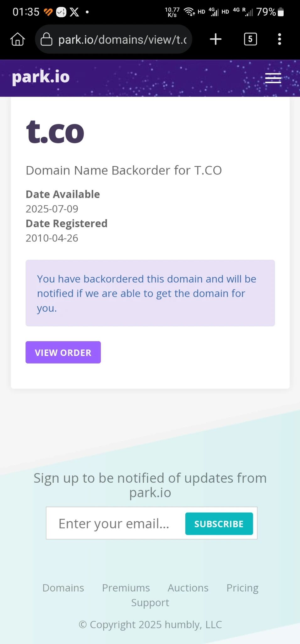Open the tab switcher showing 5 tabs
Viewport: 300px width, 644px height.
tap(250, 39)
